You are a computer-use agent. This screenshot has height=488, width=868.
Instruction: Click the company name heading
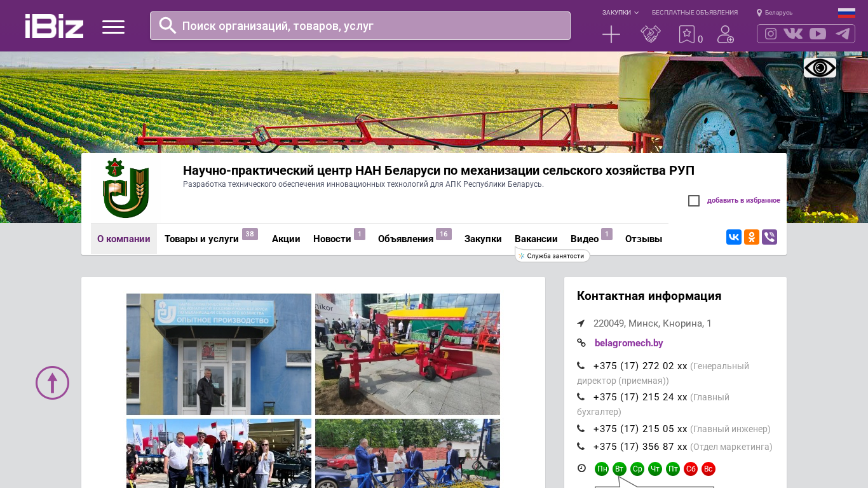438,170
